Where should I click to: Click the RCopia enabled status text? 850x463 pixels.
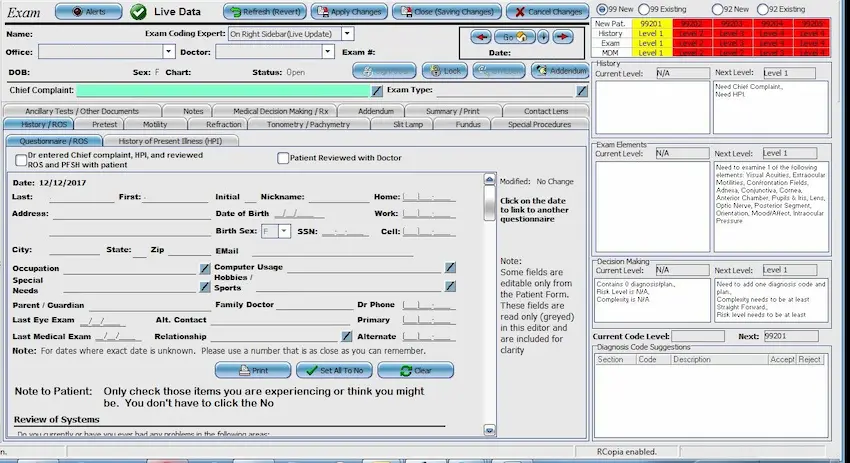pos(626,452)
